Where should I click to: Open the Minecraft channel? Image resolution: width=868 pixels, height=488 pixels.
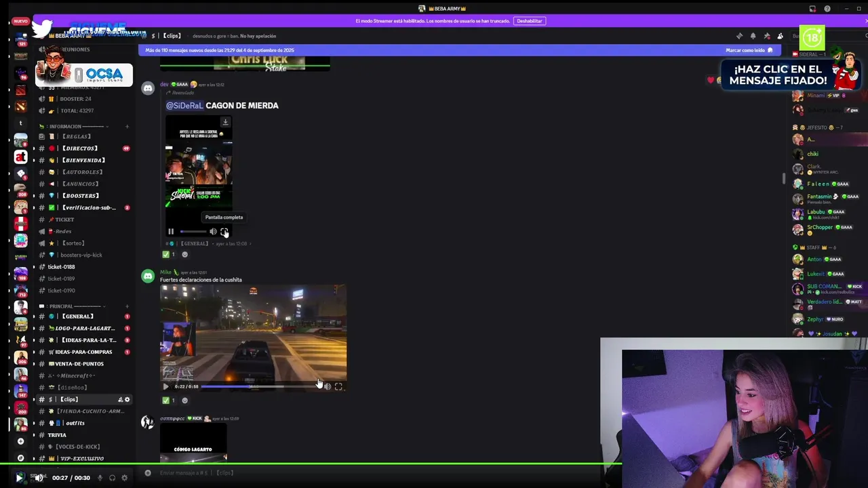pyautogui.click(x=84, y=375)
